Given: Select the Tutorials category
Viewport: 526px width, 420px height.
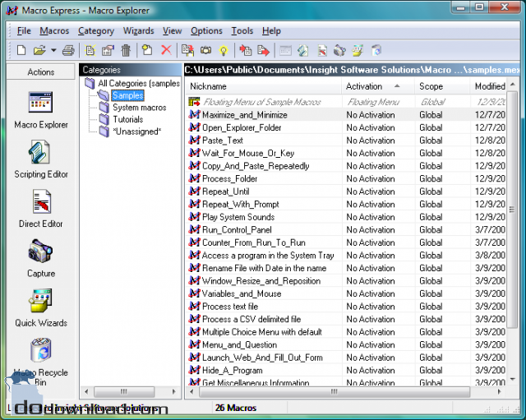Looking at the screenshot, I should tap(128, 119).
